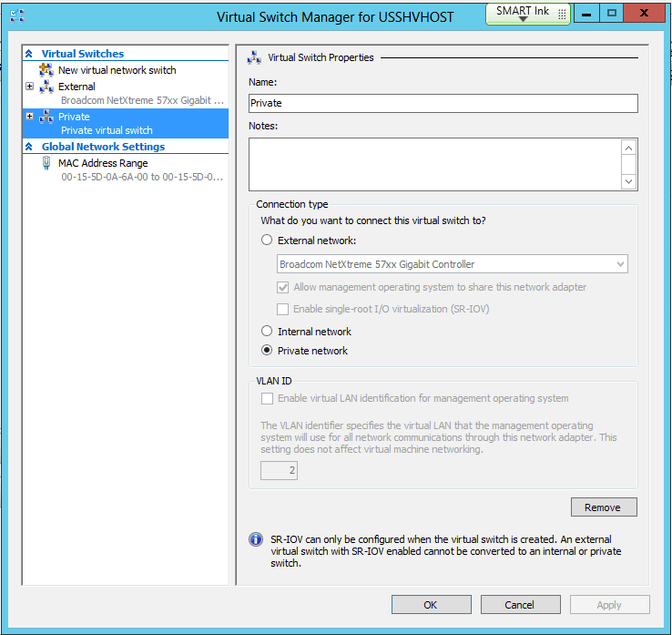Click the SR-IOV information icon
Screen dimensions: 672x635
(256, 539)
